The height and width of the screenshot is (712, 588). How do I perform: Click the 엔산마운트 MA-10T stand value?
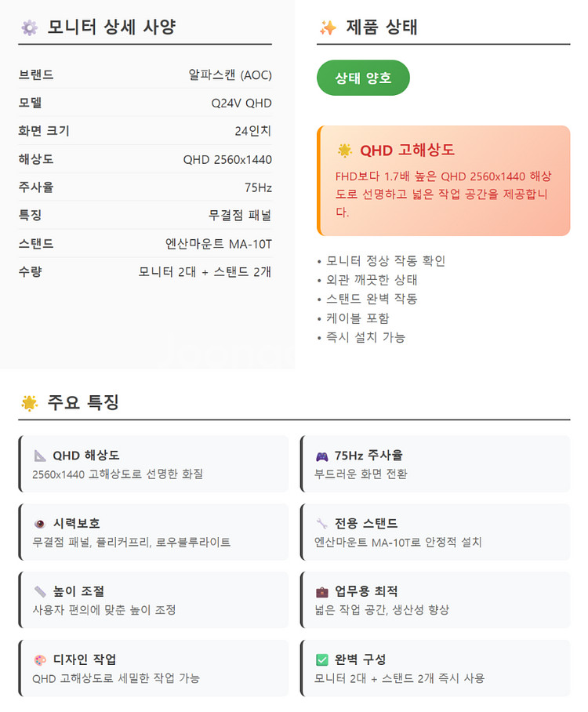coord(213,244)
